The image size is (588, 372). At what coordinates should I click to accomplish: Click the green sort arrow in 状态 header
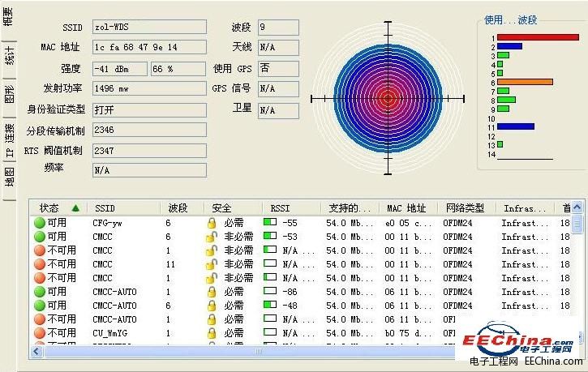75,208
